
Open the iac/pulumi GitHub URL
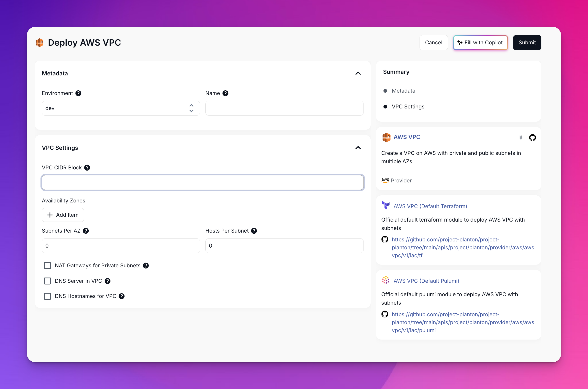click(x=463, y=322)
